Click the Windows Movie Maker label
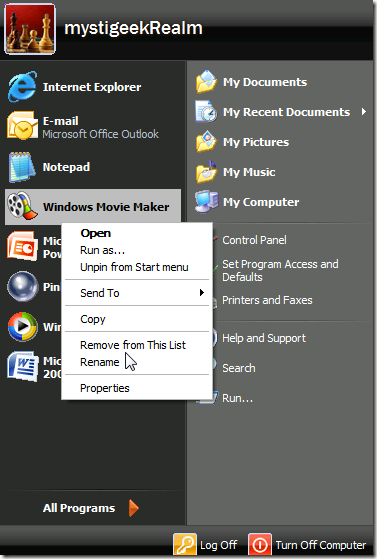Screen dimensions: 377x559 (106, 207)
